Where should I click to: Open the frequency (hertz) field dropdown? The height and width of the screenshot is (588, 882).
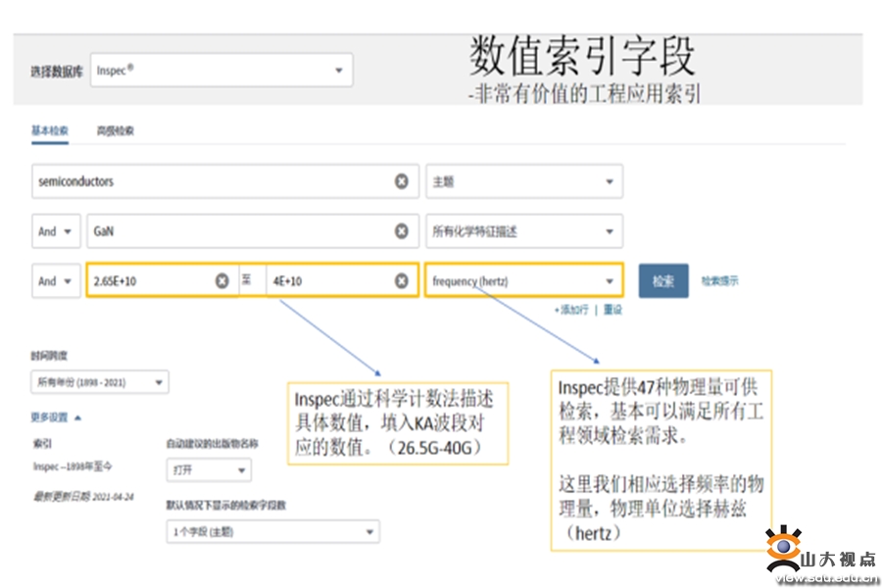(524, 280)
